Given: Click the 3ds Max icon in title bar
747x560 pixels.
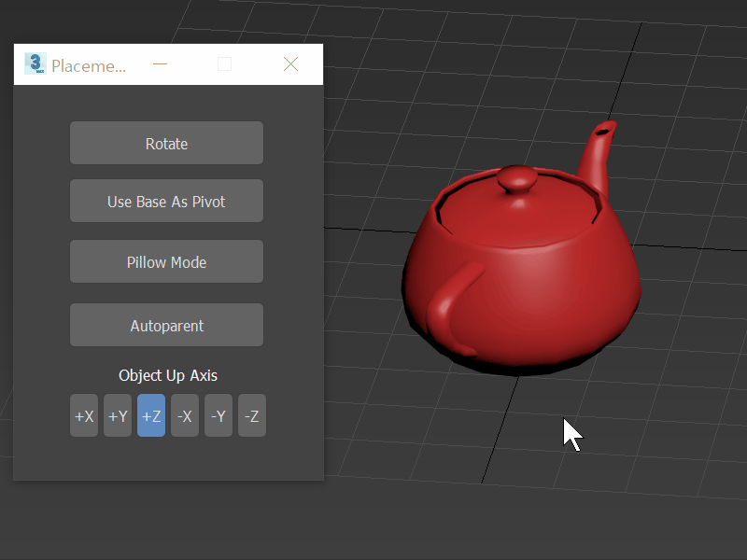Looking at the screenshot, I should click(x=35, y=63).
